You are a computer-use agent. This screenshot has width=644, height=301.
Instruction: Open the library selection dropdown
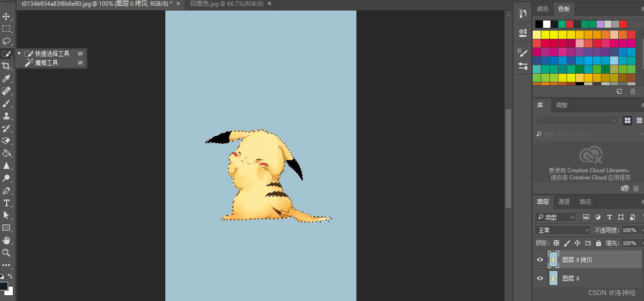(577, 121)
